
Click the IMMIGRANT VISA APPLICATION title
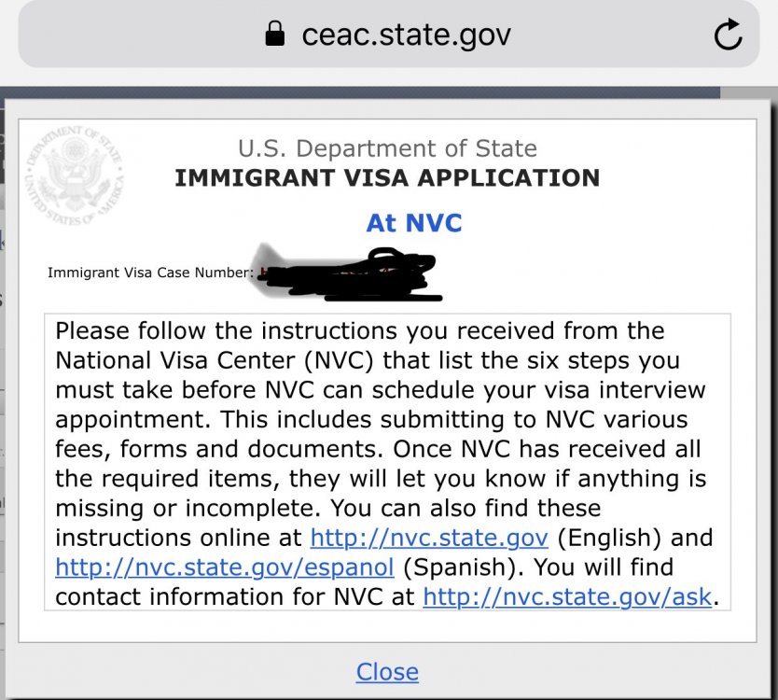(387, 178)
